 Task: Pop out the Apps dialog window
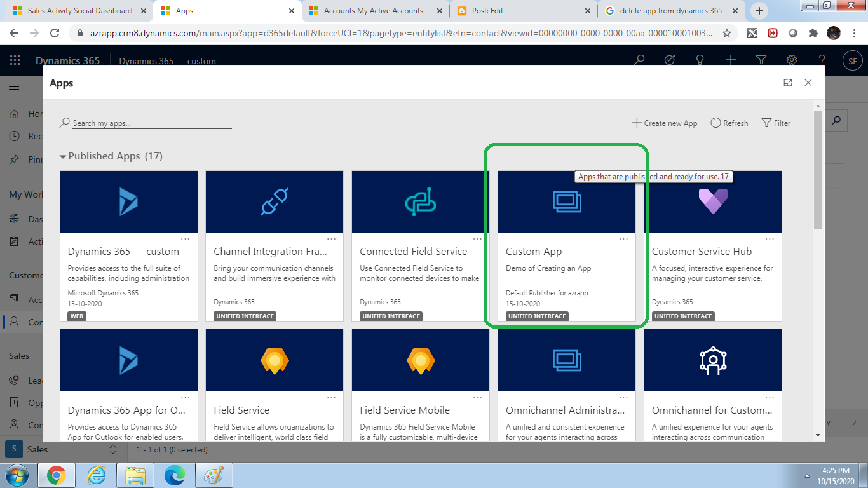(x=788, y=83)
